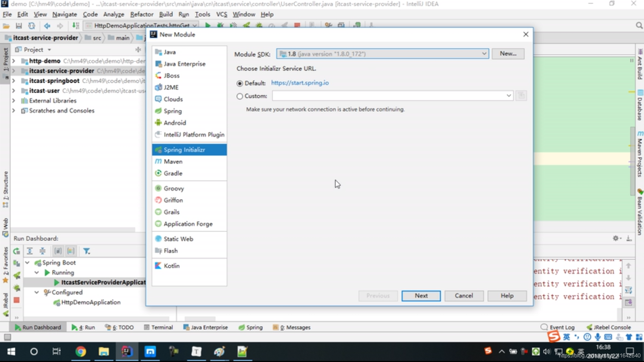
Task: Select the Spring module option
Action: click(173, 111)
